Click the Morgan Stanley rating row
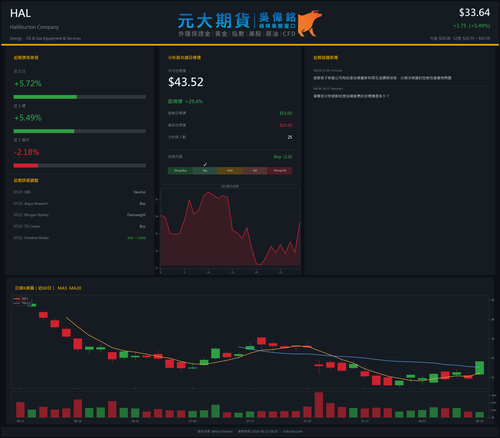The image size is (500, 438). tap(80, 215)
